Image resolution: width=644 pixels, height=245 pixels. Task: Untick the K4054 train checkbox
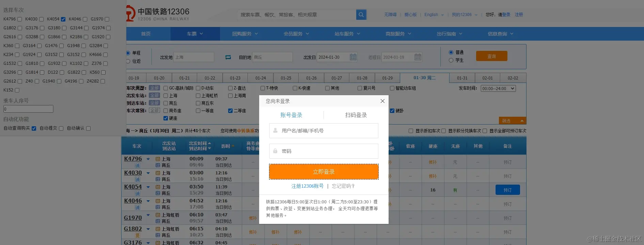[x=63, y=19]
